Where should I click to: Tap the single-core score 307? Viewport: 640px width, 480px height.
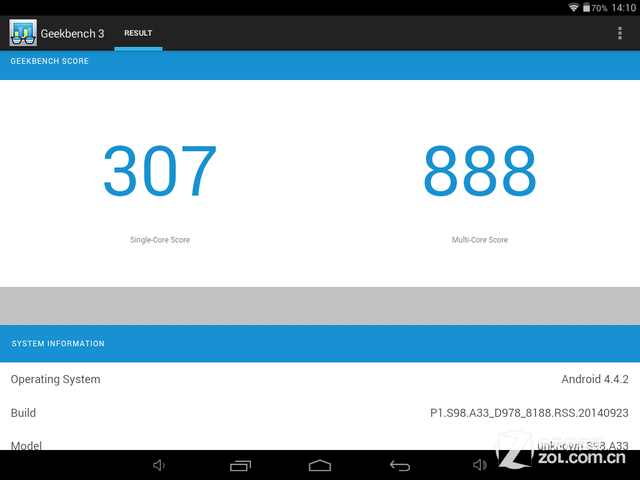(x=160, y=171)
